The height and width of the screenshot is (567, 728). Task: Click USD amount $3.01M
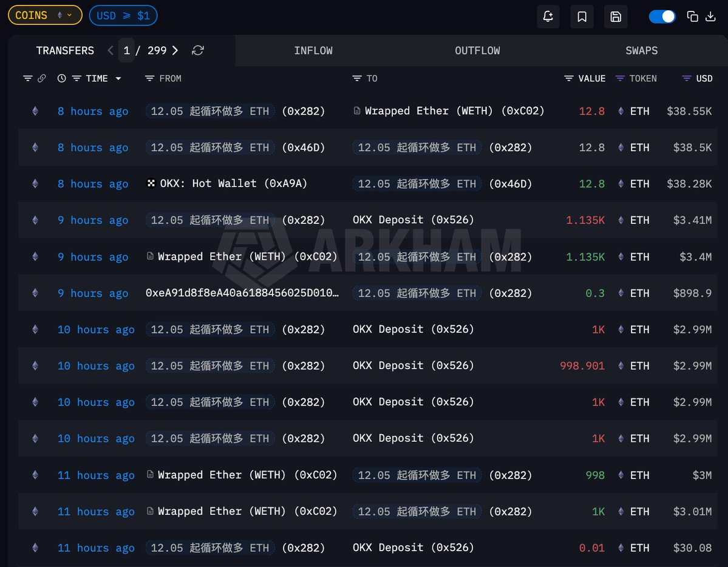click(x=692, y=511)
